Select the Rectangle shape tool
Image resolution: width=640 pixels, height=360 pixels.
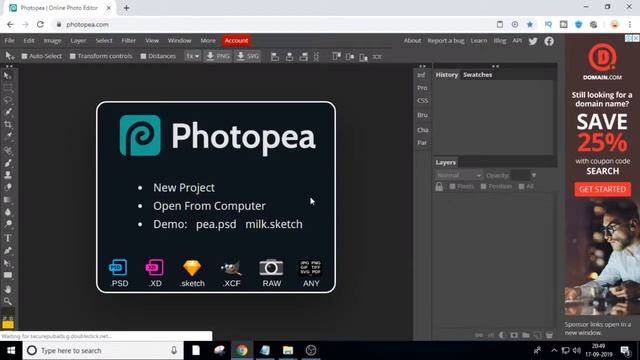tap(7, 275)
